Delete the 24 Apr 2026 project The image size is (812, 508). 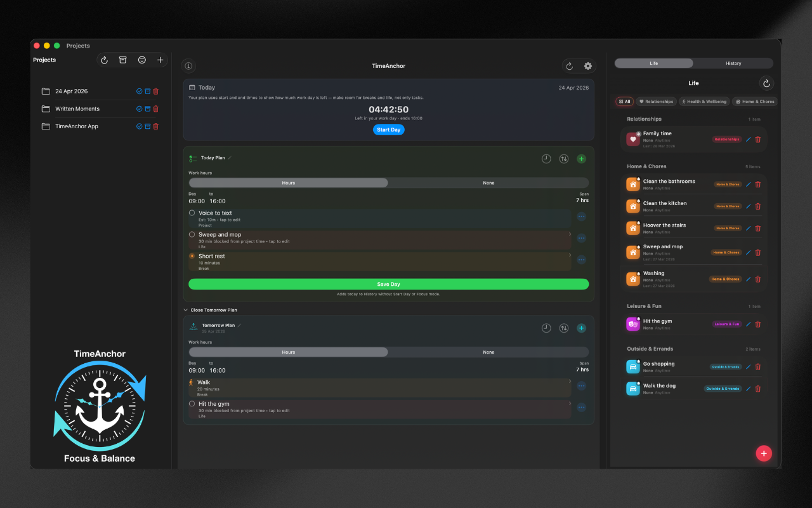(x=156, y=91)
